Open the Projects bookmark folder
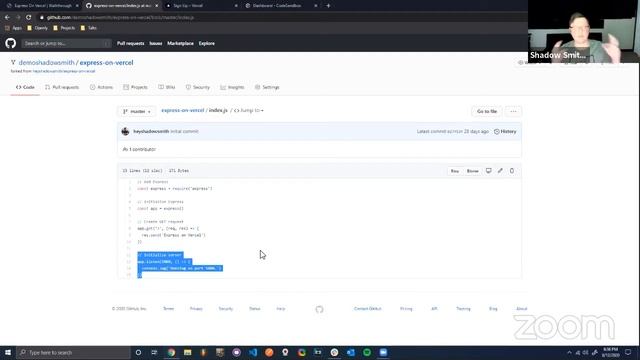640x360 pixels. 64,28
